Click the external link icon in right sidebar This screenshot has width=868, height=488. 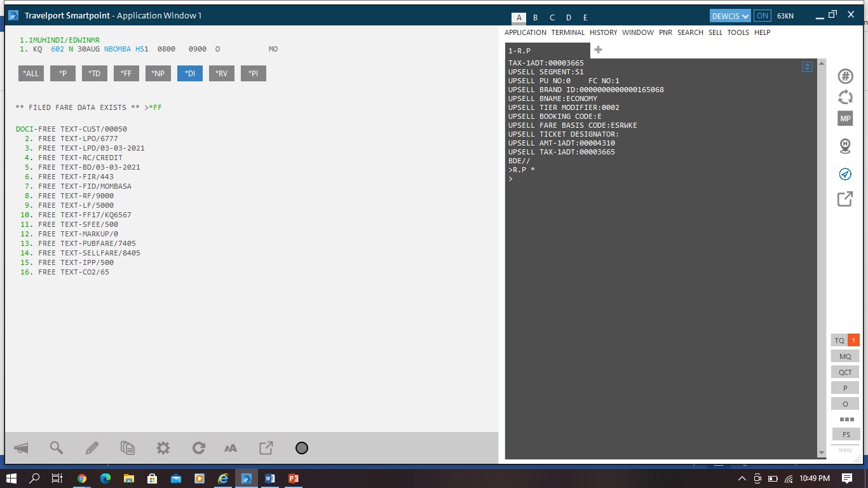pyautogui.click(x=845, y=199)
